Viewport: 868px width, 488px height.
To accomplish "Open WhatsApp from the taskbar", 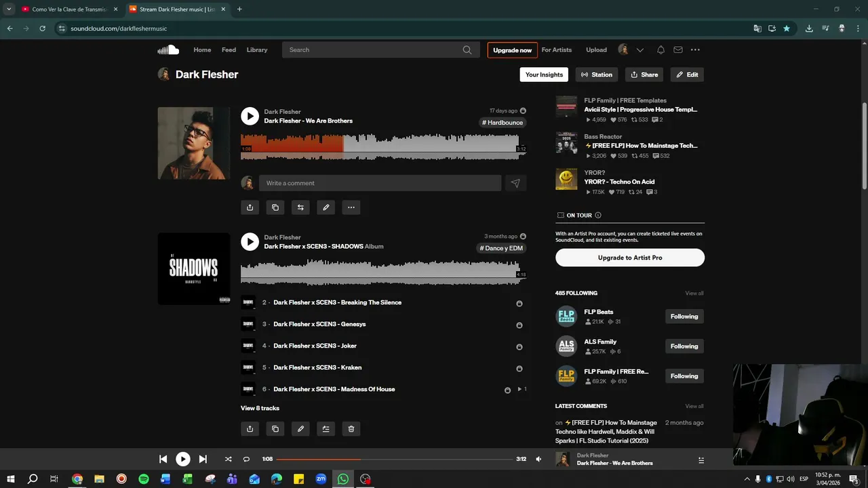I will point(342,479).
